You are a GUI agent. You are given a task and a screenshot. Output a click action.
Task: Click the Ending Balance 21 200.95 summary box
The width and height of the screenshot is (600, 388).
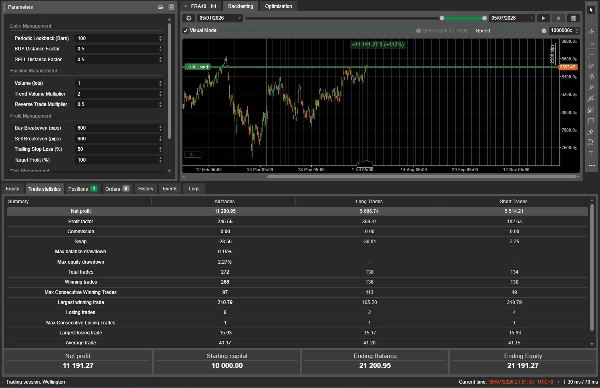coord(375,361)
